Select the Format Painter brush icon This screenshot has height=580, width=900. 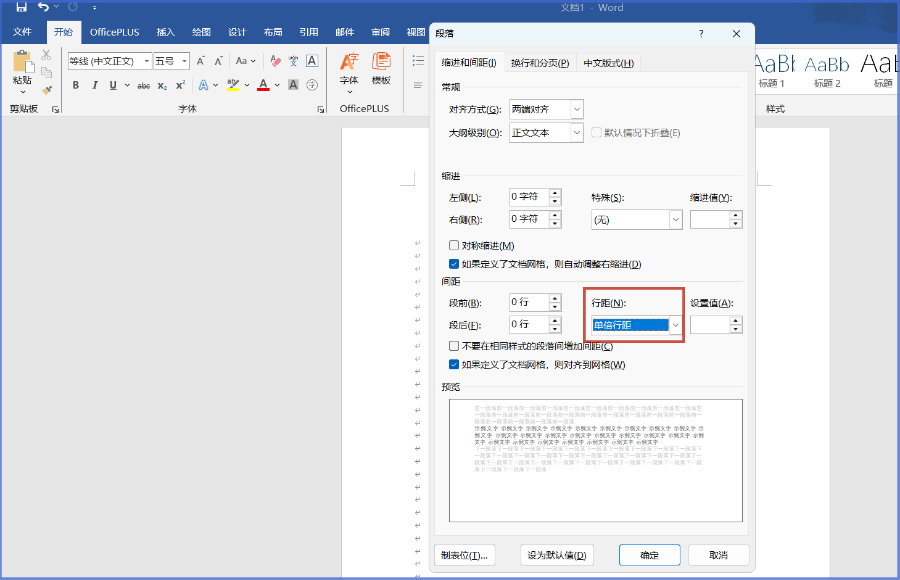pos(47,90)
